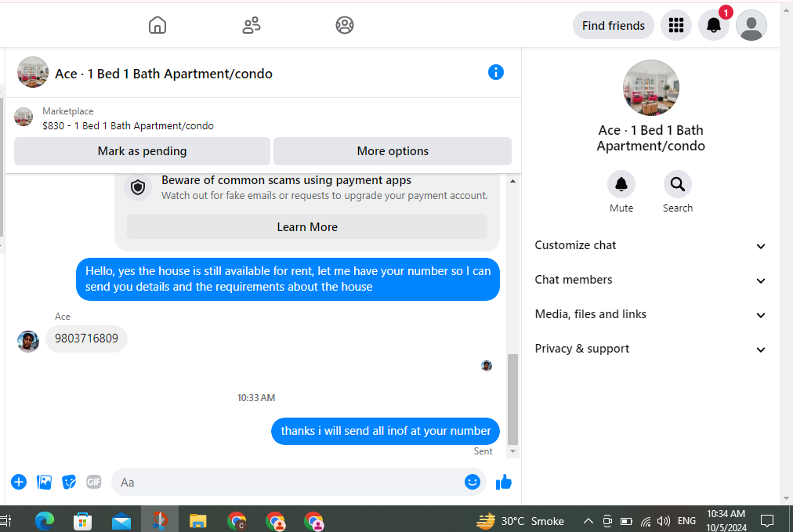793x532 pixels.
Task: Mute this conversation using bell icon
Action: (x=621, y=185)
